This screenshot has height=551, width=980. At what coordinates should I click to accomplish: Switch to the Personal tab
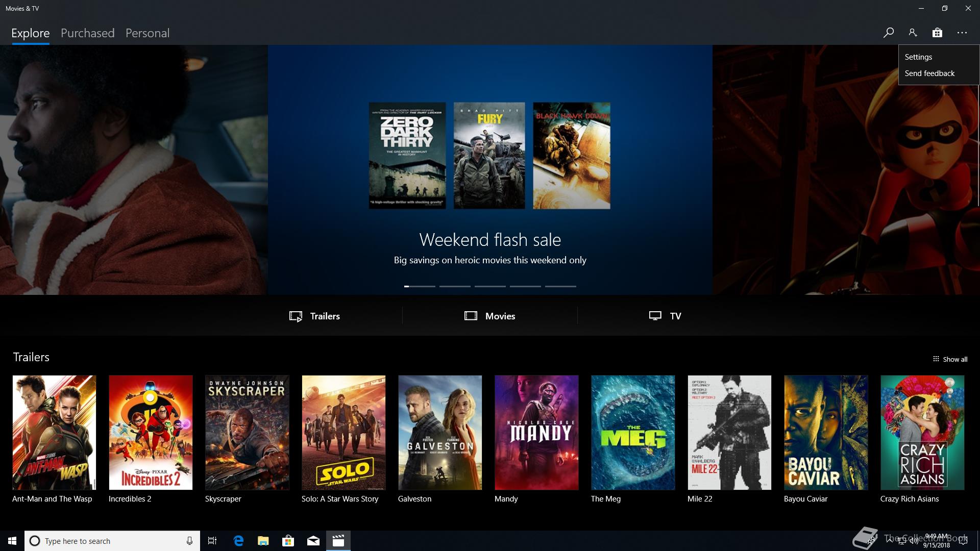coord(148,33)
